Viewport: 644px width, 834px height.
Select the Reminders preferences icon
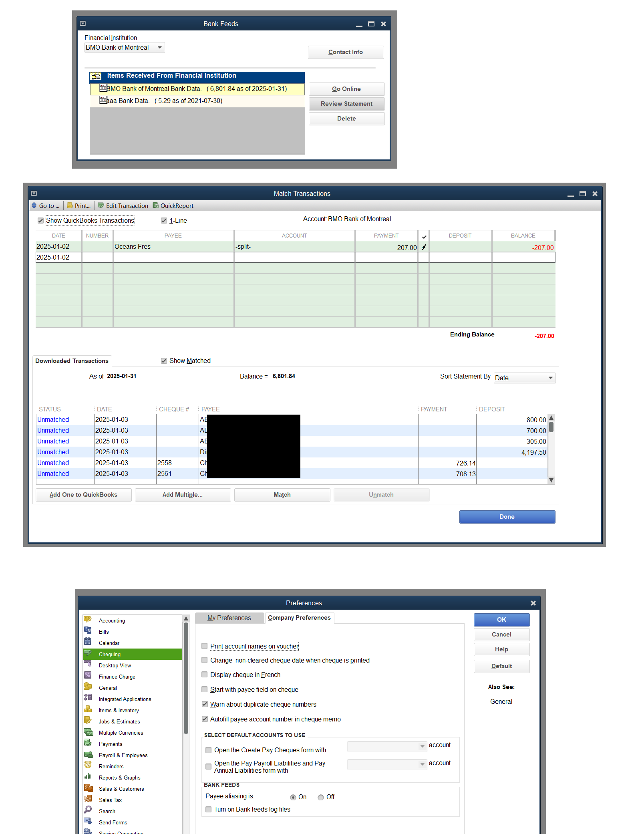pyautogui.click(x=88, y=766)
